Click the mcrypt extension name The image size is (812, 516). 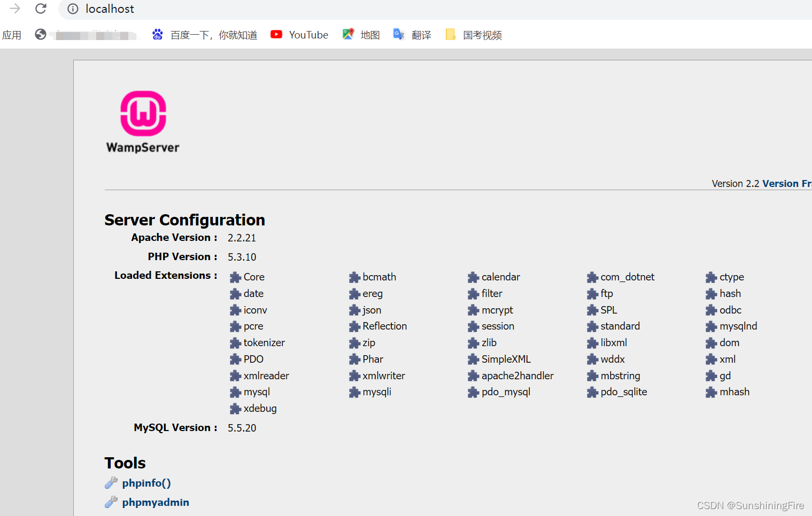(497, 310)
